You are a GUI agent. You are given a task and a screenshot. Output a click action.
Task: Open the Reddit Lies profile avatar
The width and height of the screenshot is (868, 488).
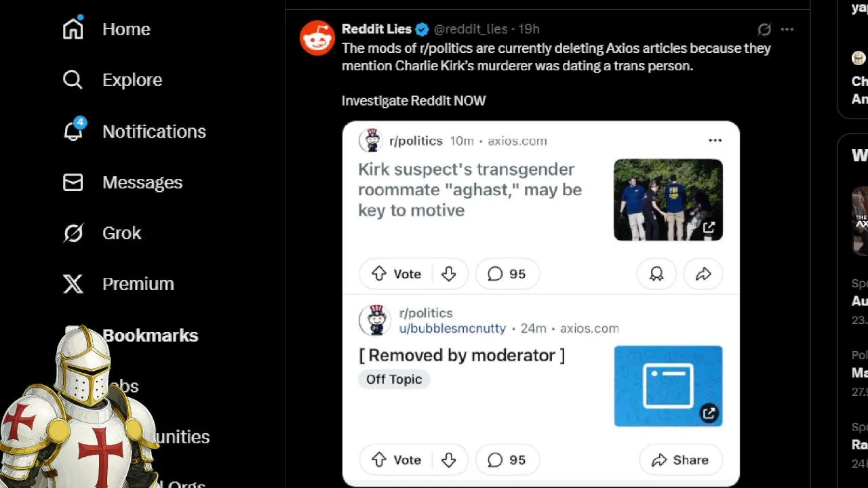317,37
